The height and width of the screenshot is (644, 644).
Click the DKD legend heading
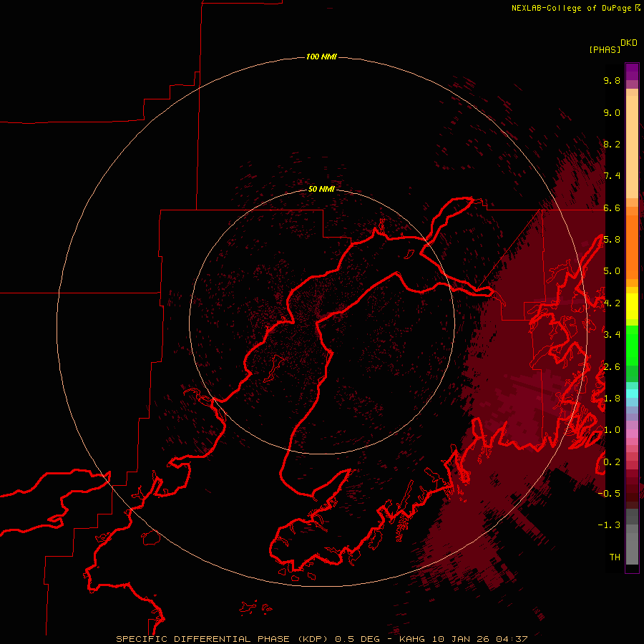coord(629,43)
